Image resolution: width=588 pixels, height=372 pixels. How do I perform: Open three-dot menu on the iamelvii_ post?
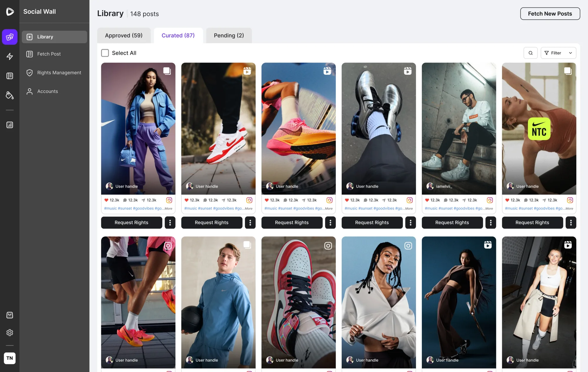point(491,223)
